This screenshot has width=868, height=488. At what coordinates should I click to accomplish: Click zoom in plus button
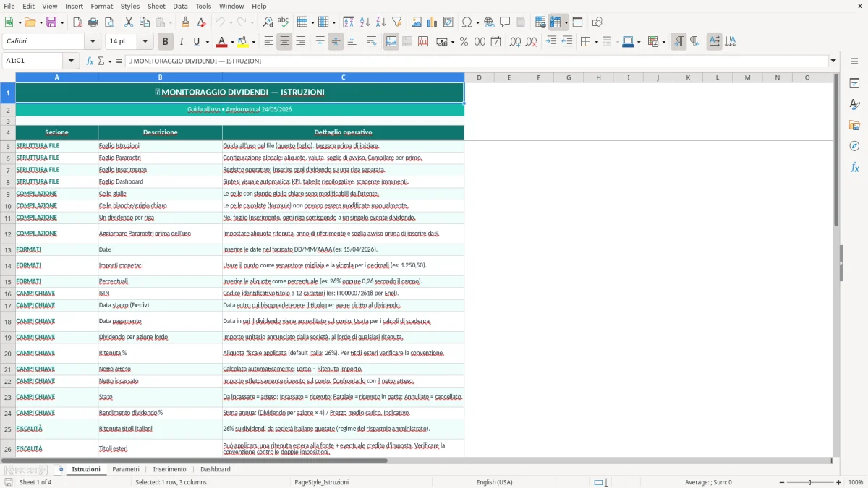click(x=839, y=482)
